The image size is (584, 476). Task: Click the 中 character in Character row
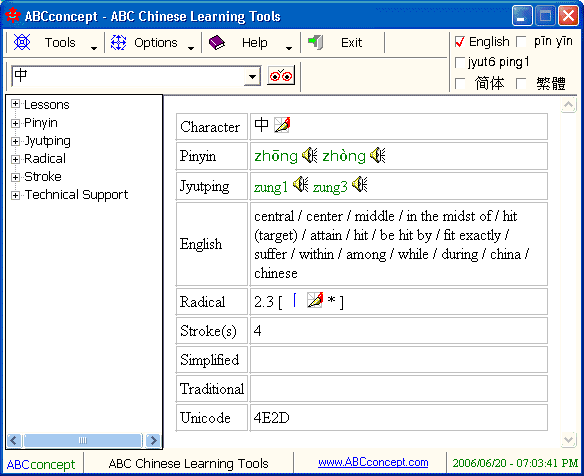tap(261, 125)
